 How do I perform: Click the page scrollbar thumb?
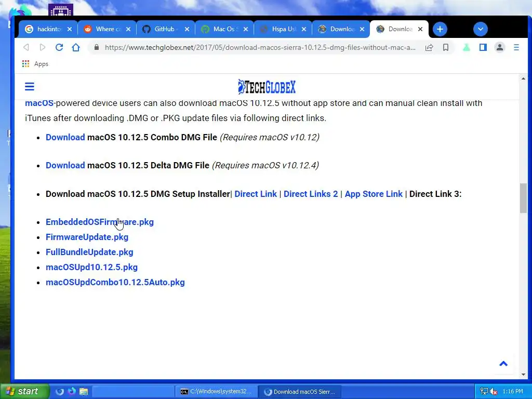pos(523,198)
